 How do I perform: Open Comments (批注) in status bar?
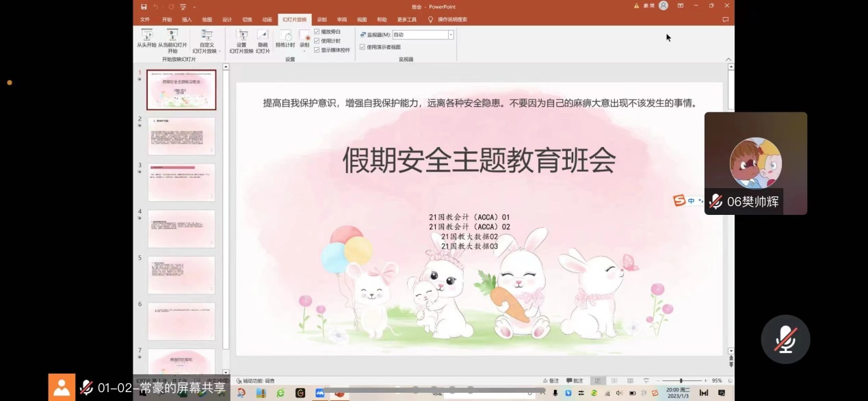575,381
